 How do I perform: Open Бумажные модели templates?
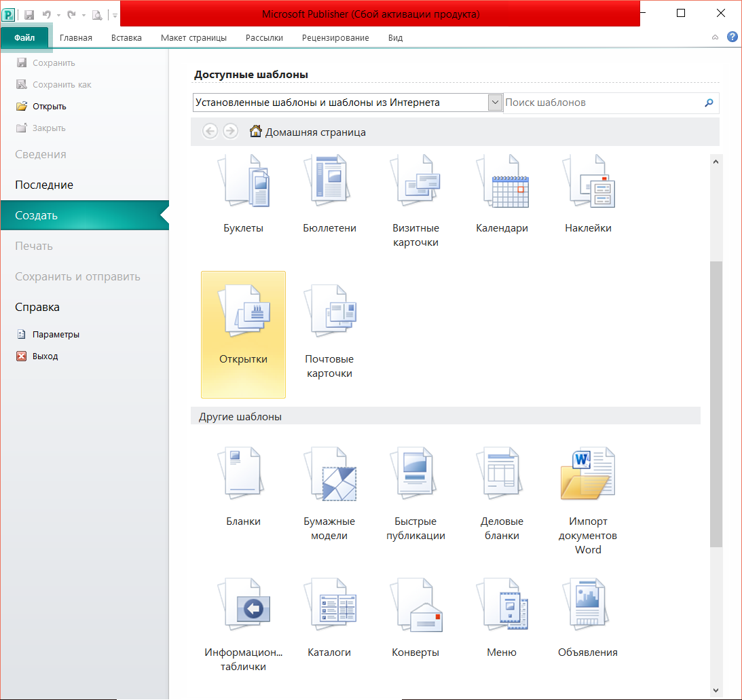(329, 494)
